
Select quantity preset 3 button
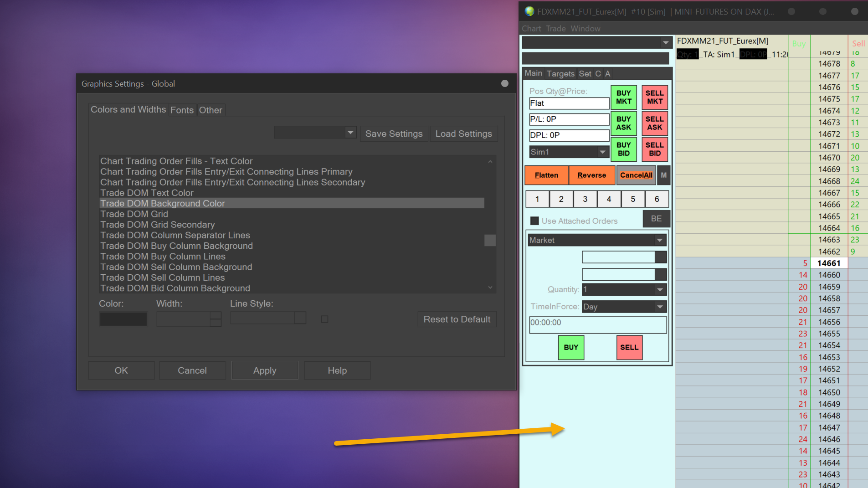585,199
